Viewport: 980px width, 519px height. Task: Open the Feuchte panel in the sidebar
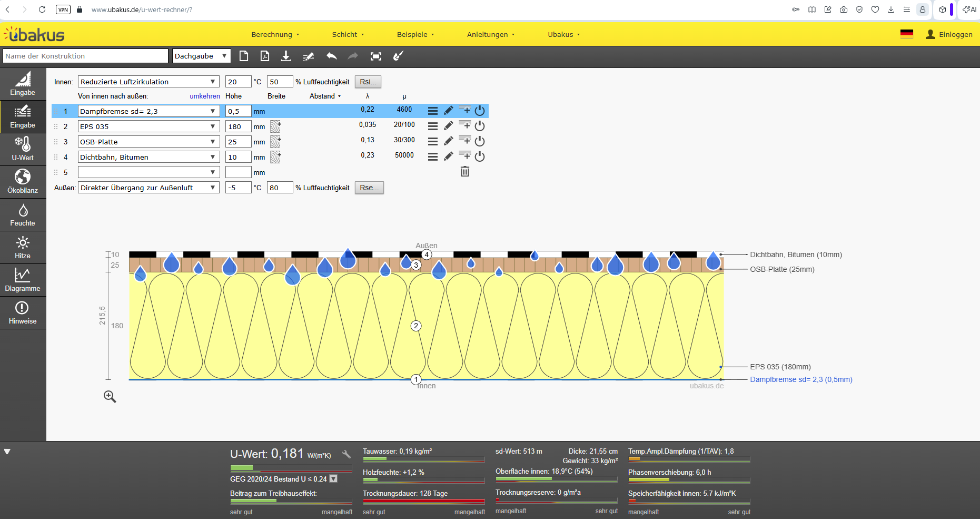(x=23, y=215)
